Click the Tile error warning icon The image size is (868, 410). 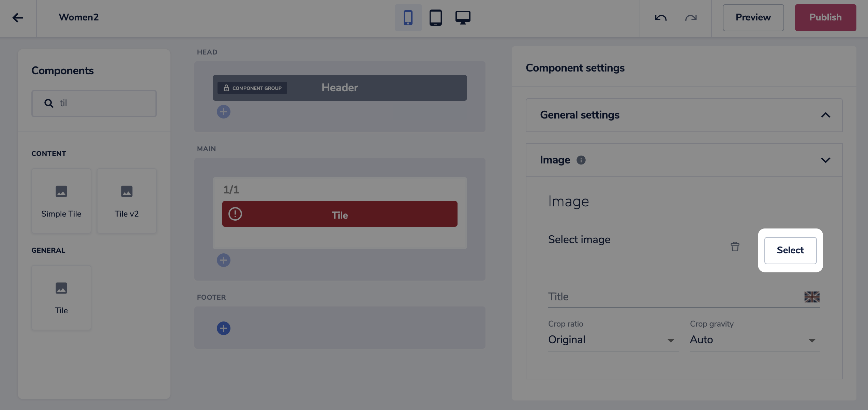tap(235, 214)
